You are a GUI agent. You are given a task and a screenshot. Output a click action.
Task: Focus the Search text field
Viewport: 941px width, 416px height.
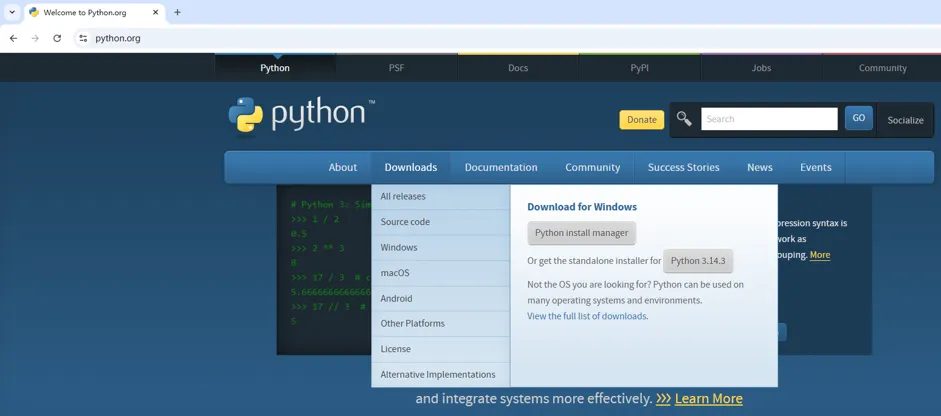click(769, 119)
